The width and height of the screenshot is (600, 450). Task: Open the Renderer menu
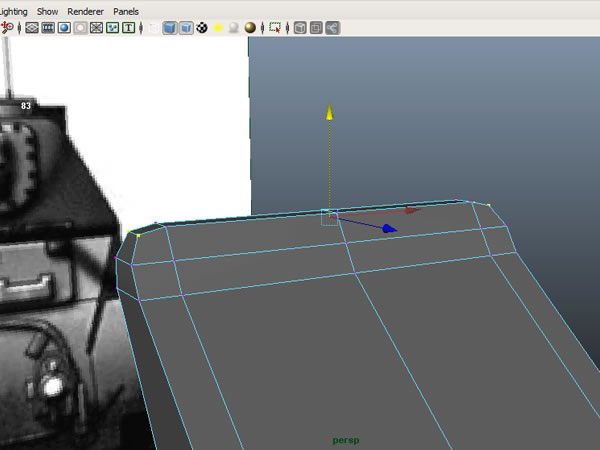pyautogui.click(x=85, y=10)
